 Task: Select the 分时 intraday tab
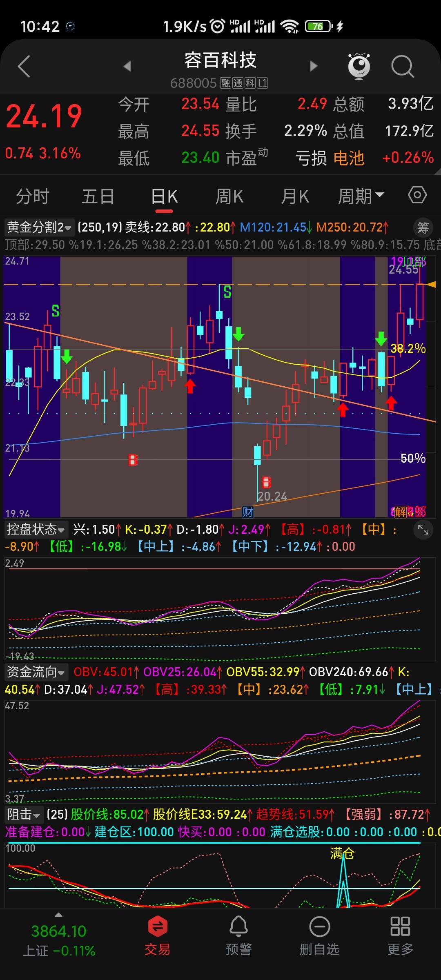pyautogui.click(x=33, y=196)
